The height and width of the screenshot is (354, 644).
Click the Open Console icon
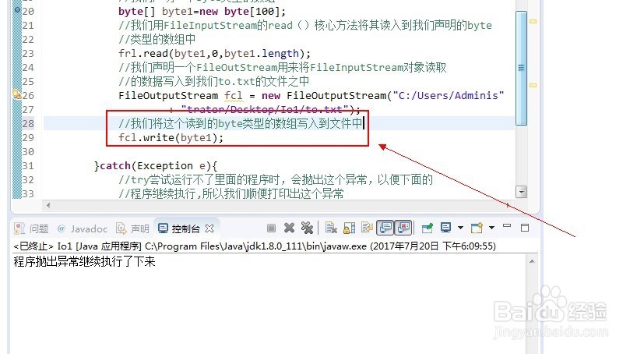[x=477, y=228]
